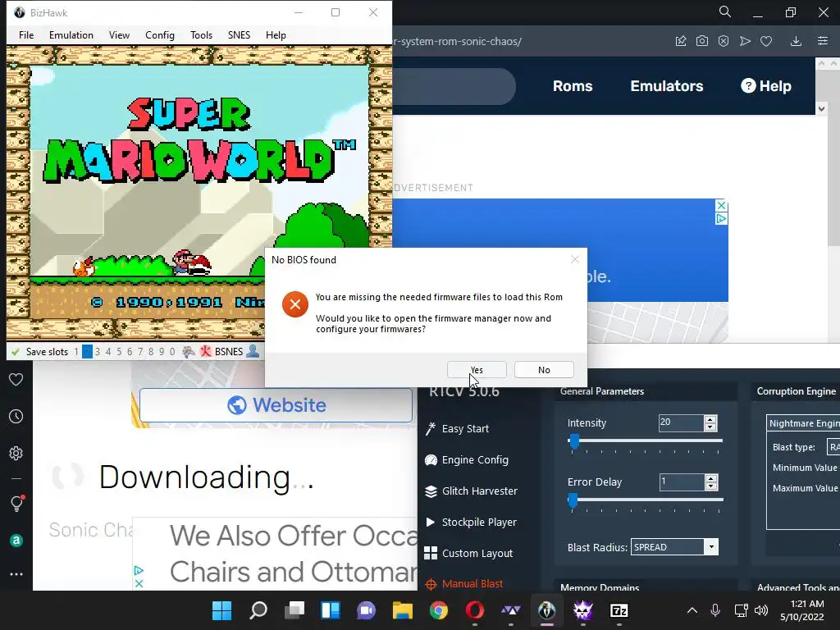
Task: Open Custom Layout in RTCV sidebar
Action: pos(468,553)
